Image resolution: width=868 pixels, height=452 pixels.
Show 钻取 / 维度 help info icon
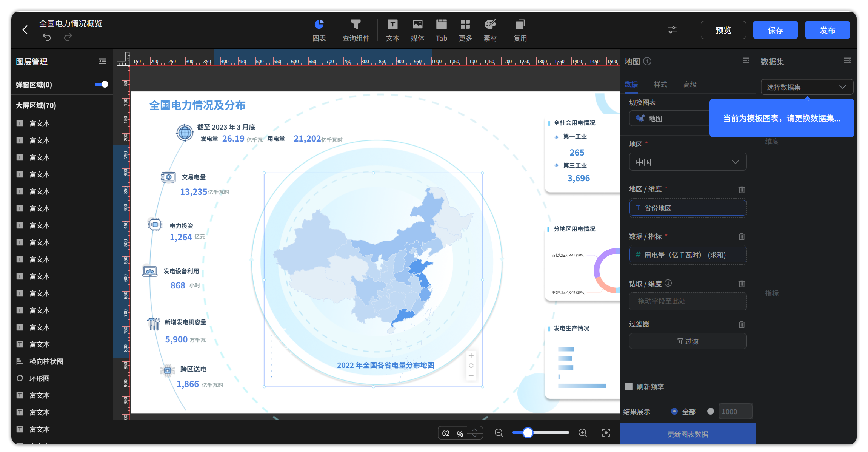pos(668,283)
